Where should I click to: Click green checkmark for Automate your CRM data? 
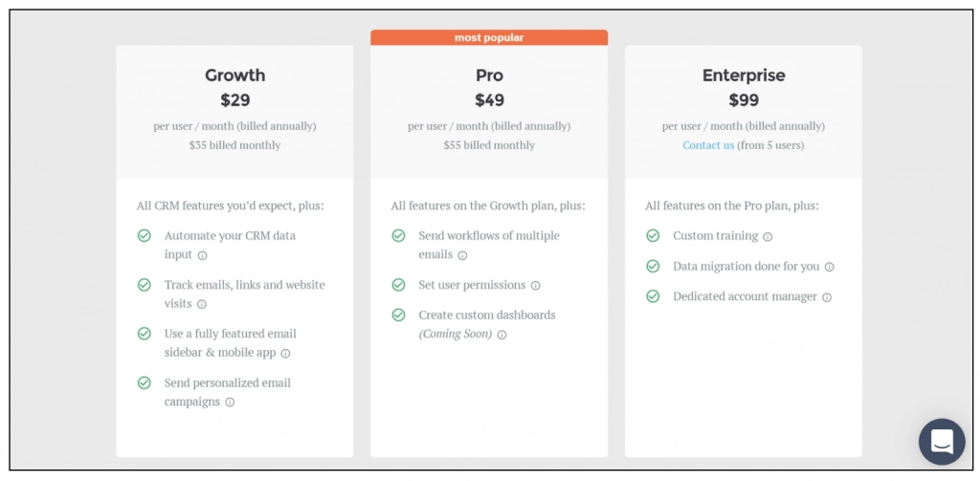145,235
